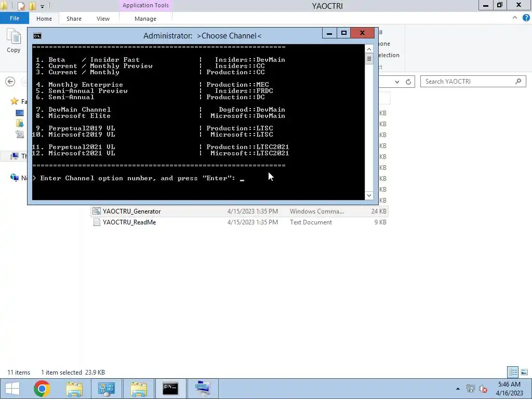Open the File menu in Explorer
This screenshot has height=399, width=532.
14,18
